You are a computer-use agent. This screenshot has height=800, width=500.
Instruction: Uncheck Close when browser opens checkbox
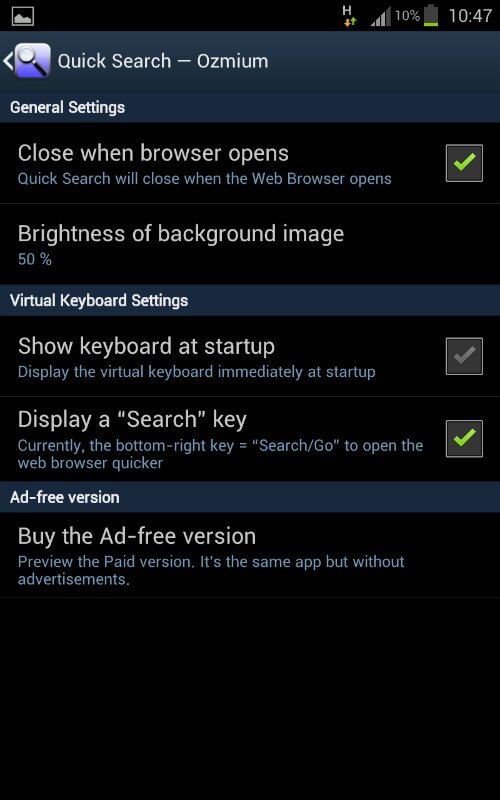tap(464, 163)
